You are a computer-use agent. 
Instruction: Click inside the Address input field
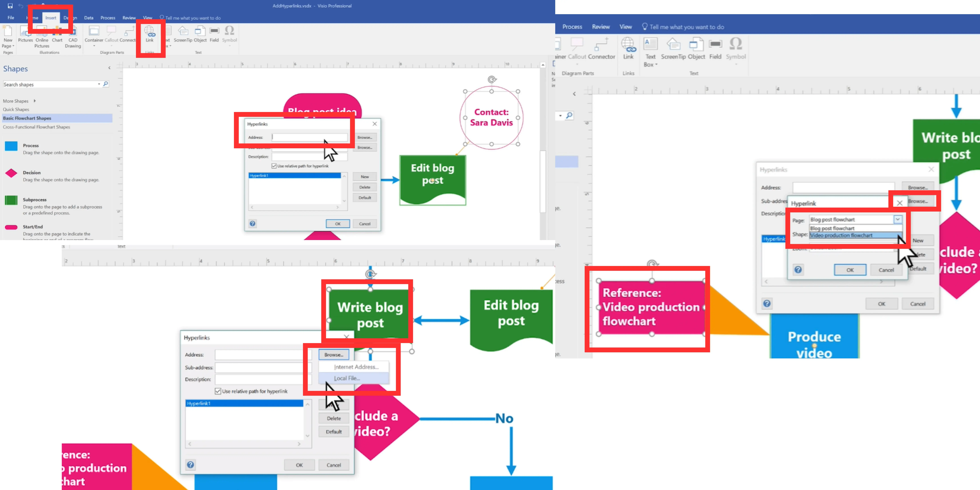(309, 137)
